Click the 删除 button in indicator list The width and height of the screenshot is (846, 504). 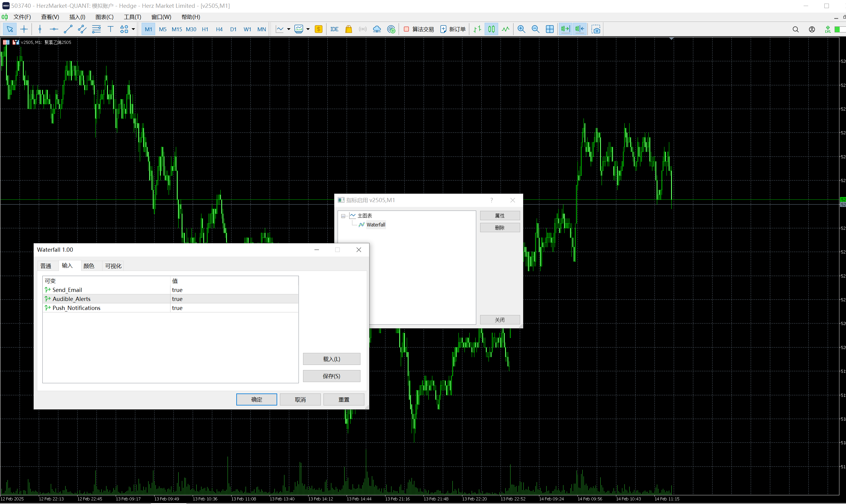(x=499, y=228)
